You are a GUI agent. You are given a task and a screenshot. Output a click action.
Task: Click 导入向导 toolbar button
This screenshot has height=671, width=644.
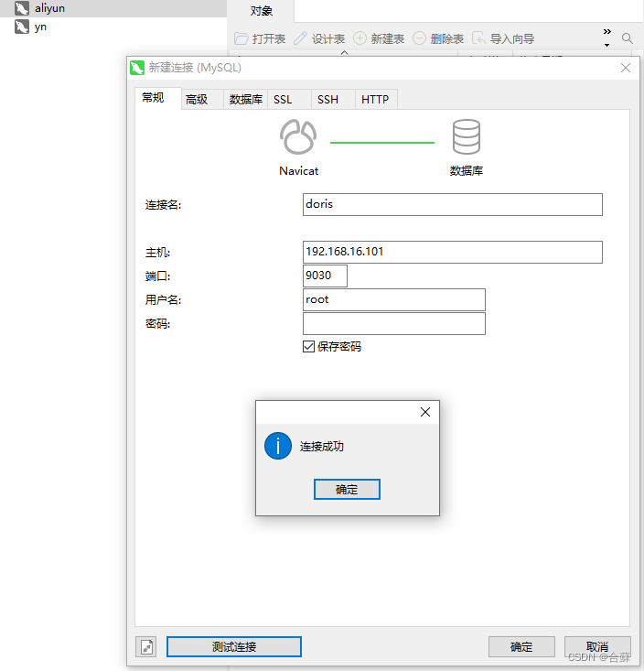point(503,39)
